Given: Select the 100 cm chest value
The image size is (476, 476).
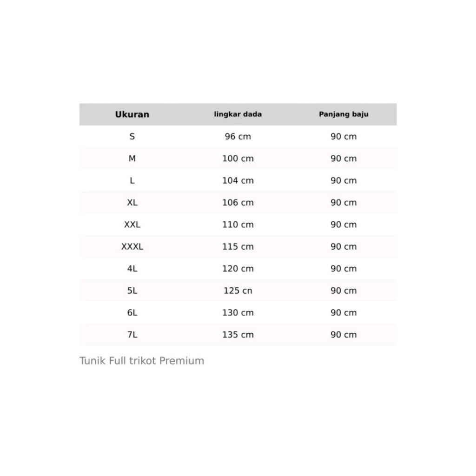Looking at the screenshot, I should coord(238,159).
